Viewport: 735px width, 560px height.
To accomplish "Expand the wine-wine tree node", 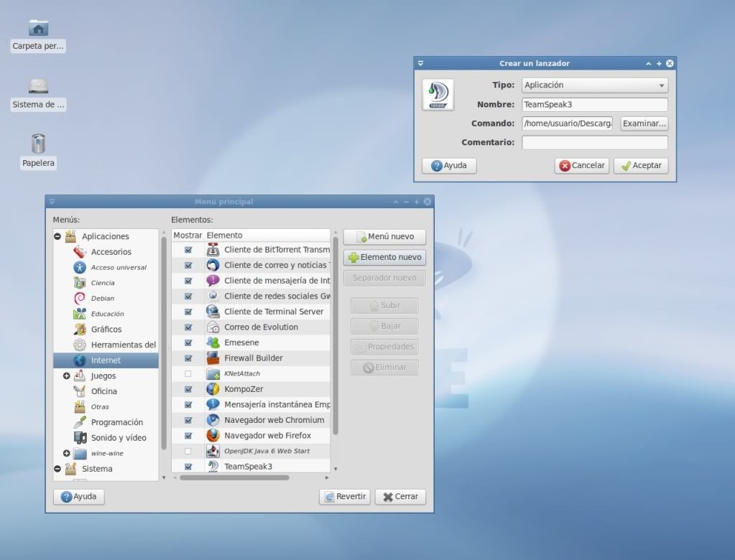I will (x=67, y=453).
